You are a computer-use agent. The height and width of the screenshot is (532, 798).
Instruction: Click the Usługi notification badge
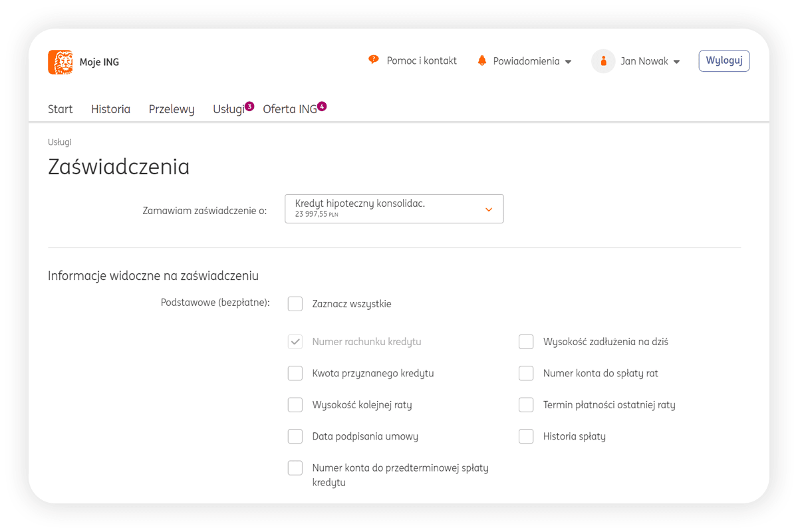pos(249,106)
